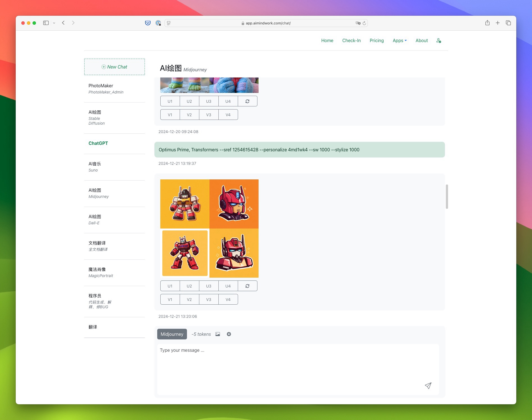Expand the Apps dropdown menu
The height and width of the screenshot is (420, 532).
[399, 40]
